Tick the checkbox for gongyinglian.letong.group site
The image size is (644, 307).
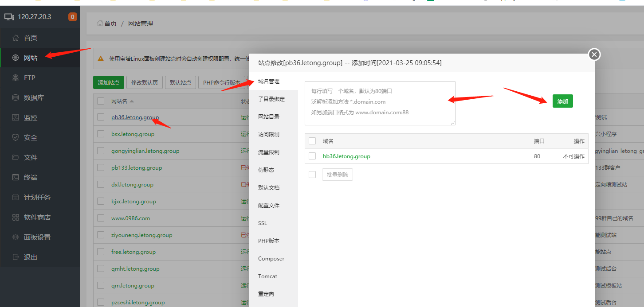click(x=101, y=151)
